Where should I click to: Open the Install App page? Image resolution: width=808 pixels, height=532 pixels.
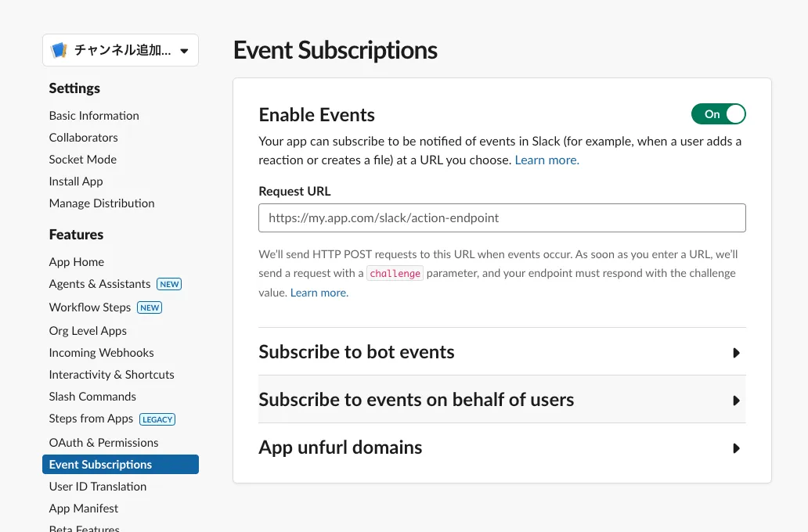(76, 182)
